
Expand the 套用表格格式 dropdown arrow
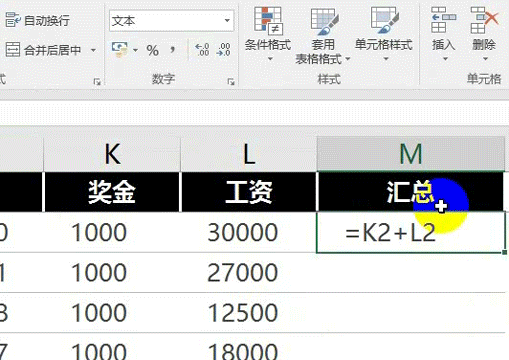point(348,59)
